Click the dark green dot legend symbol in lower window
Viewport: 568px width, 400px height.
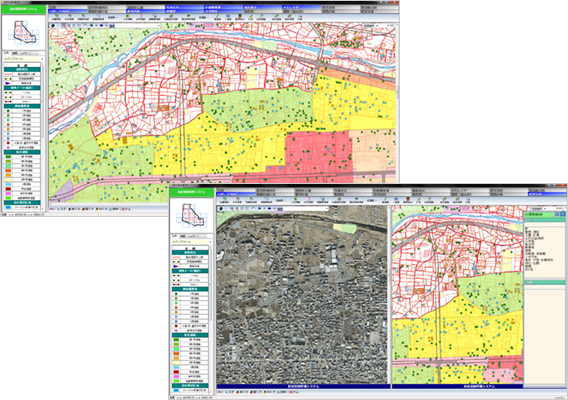[176, 295]
